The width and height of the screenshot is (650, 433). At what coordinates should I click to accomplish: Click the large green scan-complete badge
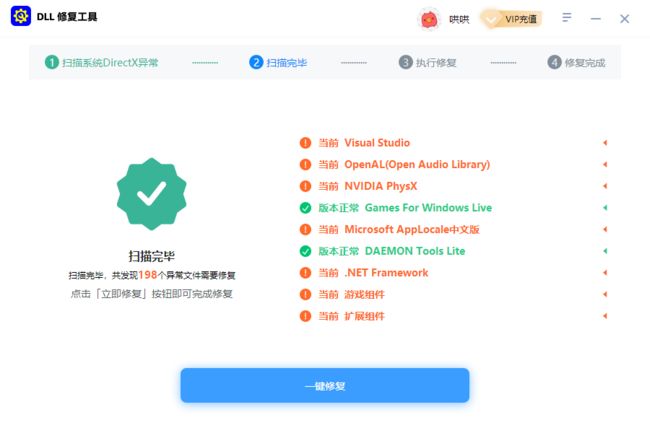point(152,194)
